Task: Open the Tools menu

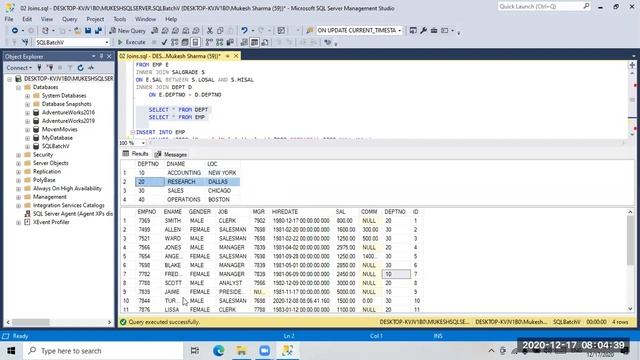Action: (x=120, y=19)
